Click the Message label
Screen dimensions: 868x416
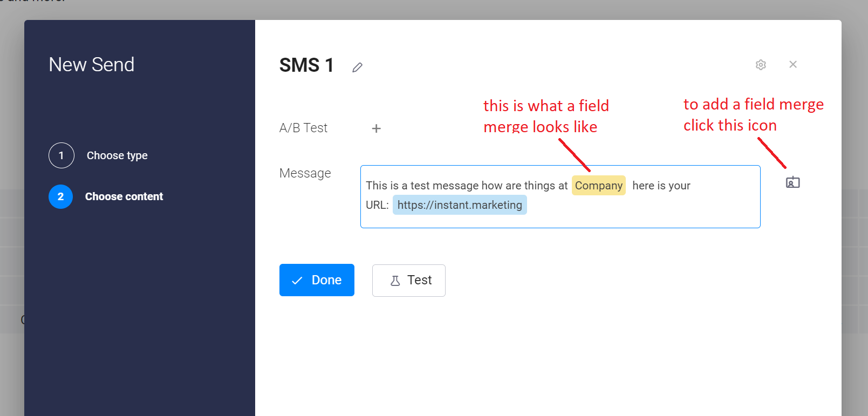tap(305, 173)
